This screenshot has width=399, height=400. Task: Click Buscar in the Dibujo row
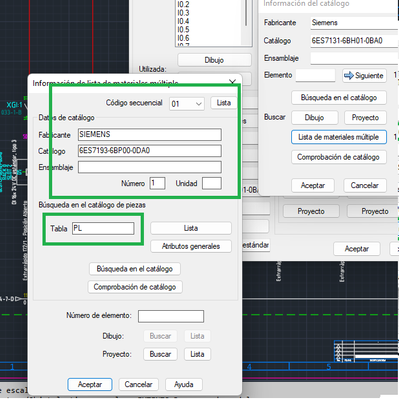point(160,336)
